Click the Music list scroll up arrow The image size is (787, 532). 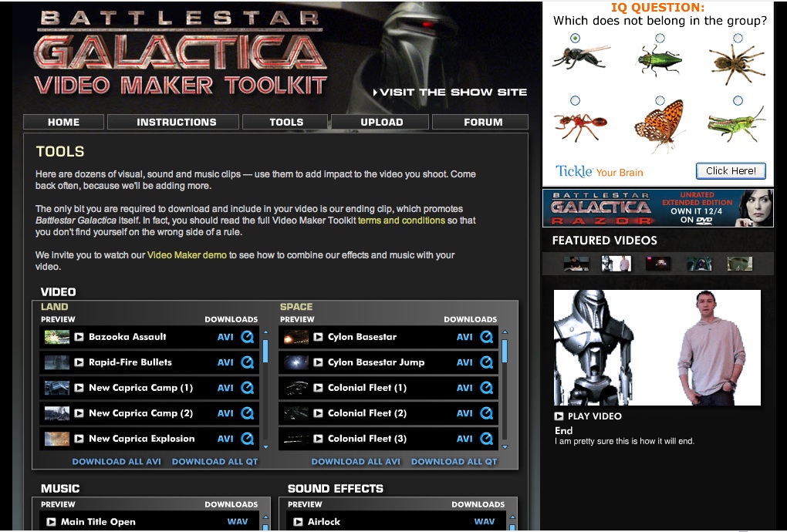pyautogui.click(x=265, y=517)
